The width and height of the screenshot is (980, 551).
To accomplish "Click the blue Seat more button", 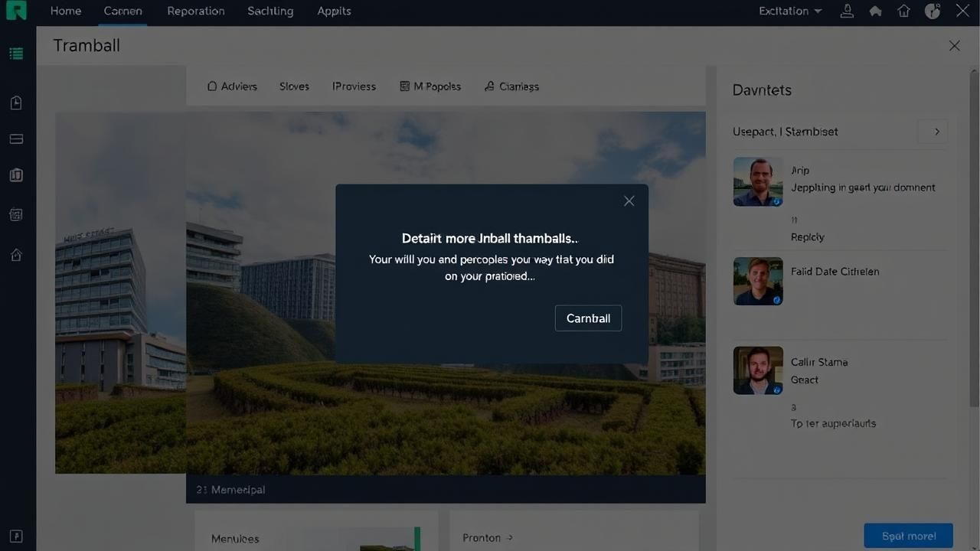I will coord(908,536).
